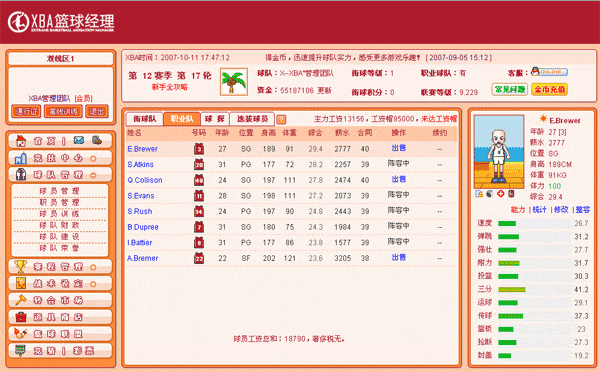Show the 能力 view for the player
Screen dimensions: 600x372
coord(518,210)
